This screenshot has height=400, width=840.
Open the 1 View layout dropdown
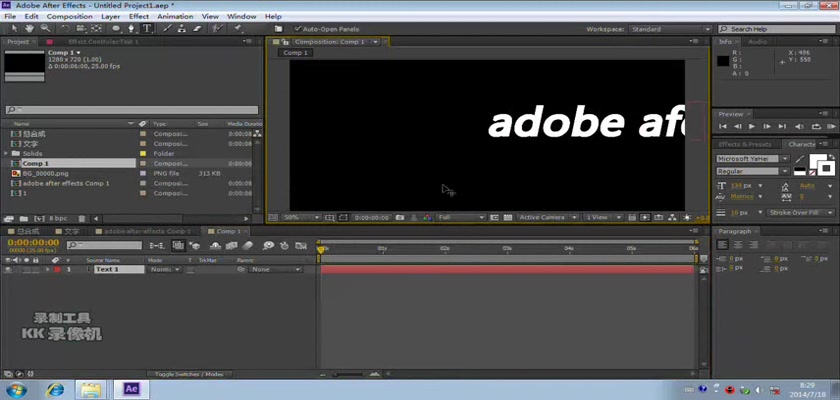(x=603, y=217)
